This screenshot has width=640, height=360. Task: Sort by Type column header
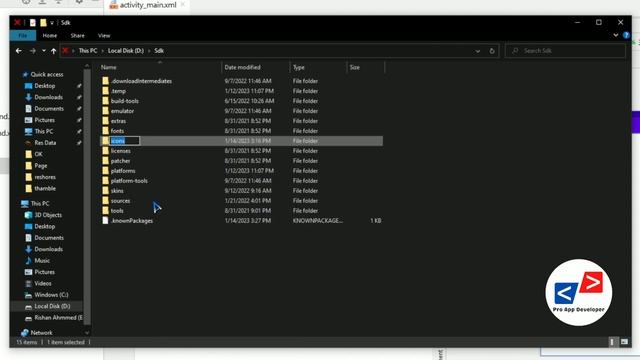[x=299, y=67]
